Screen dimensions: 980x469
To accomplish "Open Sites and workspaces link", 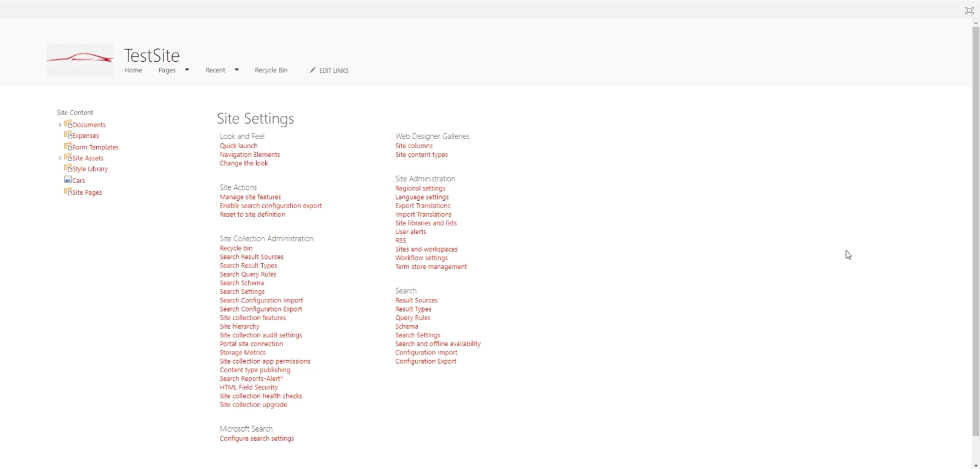I will [x=426, y=249].
